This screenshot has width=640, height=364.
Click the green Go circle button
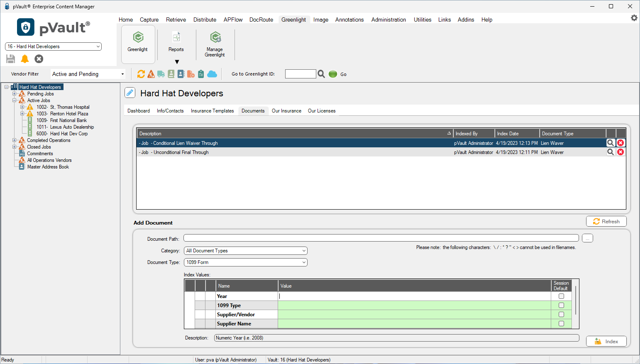[x=333, y=74]
